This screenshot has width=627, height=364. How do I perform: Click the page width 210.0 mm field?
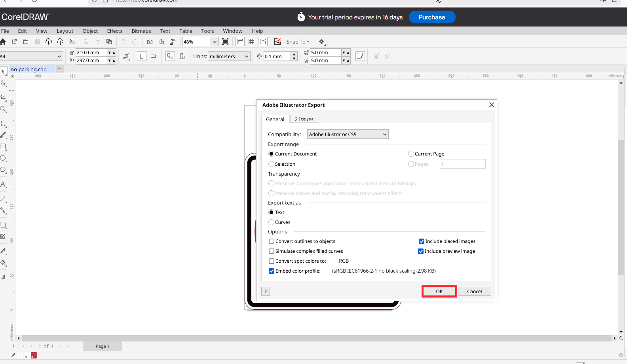click(x=91, y=52)
